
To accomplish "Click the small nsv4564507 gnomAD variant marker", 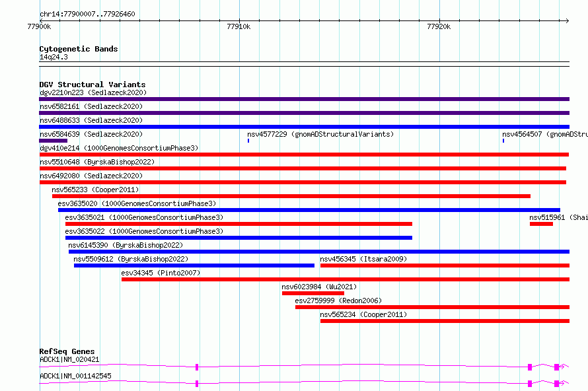I will coord(503,141).
